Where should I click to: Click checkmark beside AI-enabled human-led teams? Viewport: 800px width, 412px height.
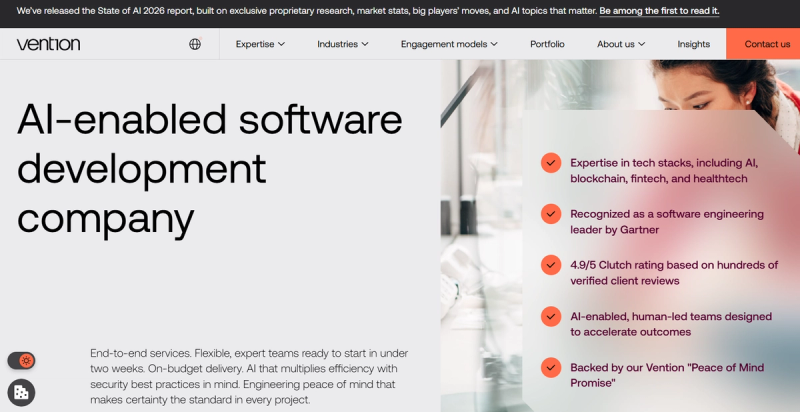pyautogui.click(x=551, y=316)
